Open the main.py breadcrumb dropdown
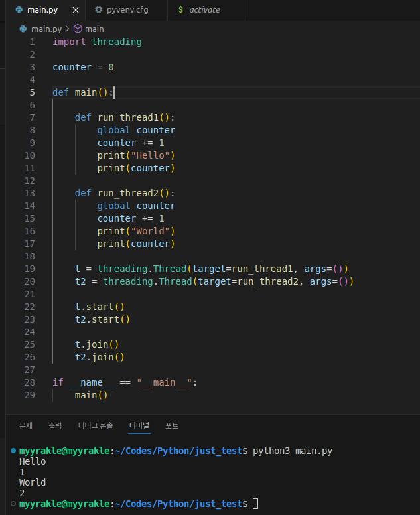Viewport: 420px width, 515px height. coord(48,29)
